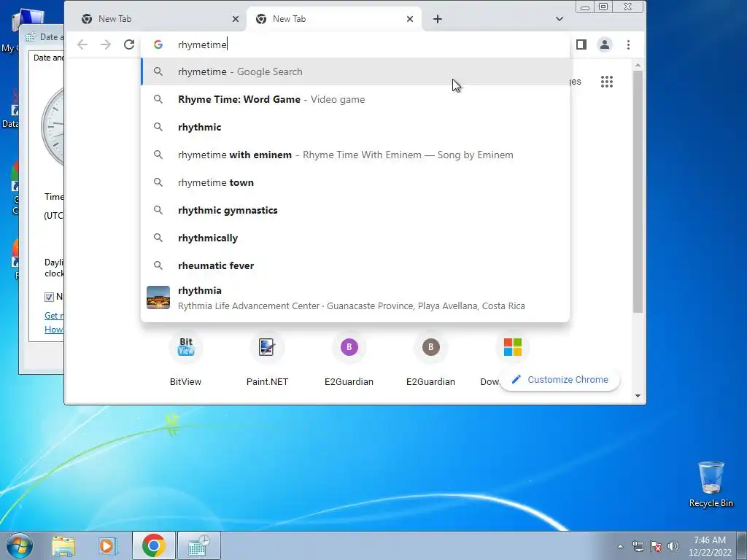The image size is (747, 560).
Task: Close the second, active New Tab
Action: pos(410,19)
